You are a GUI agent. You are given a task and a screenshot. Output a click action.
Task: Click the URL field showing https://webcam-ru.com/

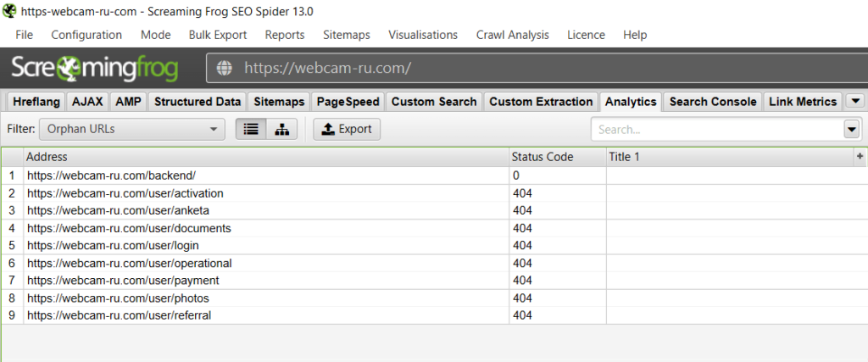[537, 68]
